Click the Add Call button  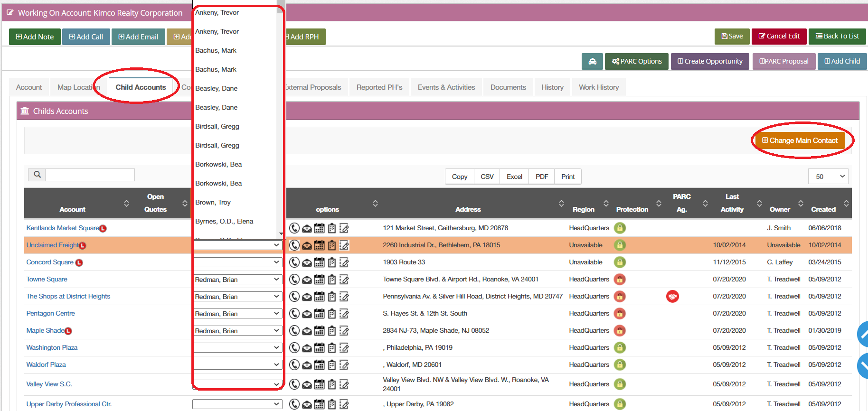(x=86, y=37)
